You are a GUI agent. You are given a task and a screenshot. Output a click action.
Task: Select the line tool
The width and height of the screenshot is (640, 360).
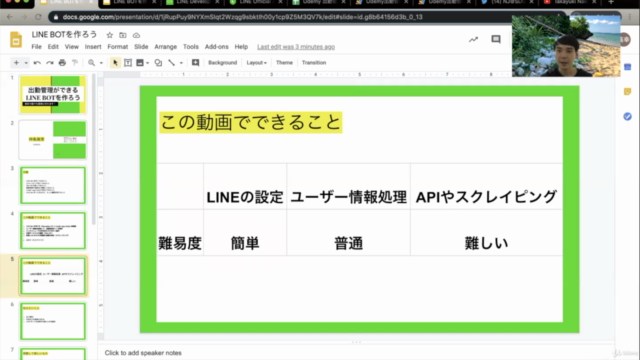point(171,62)
